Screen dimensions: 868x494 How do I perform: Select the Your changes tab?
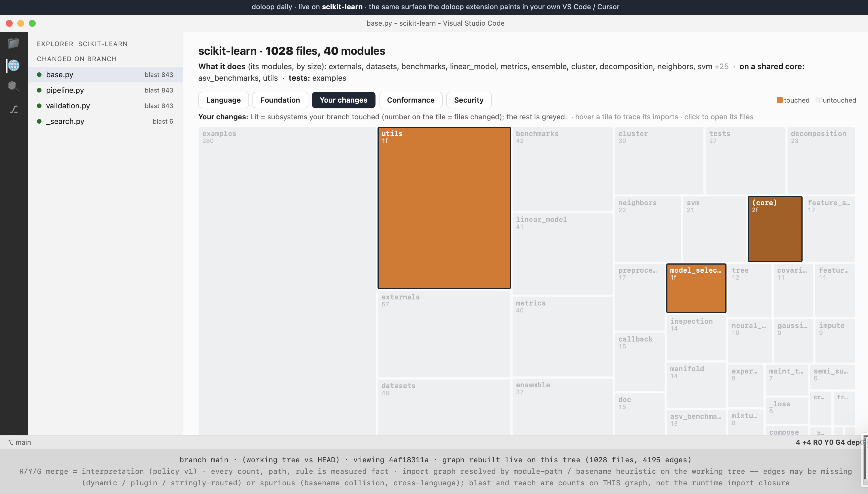(x=344, y=100)
